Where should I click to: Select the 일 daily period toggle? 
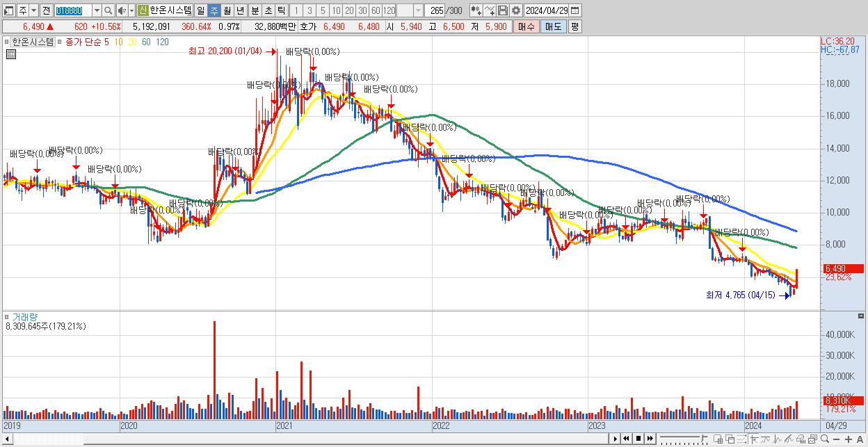200,10
